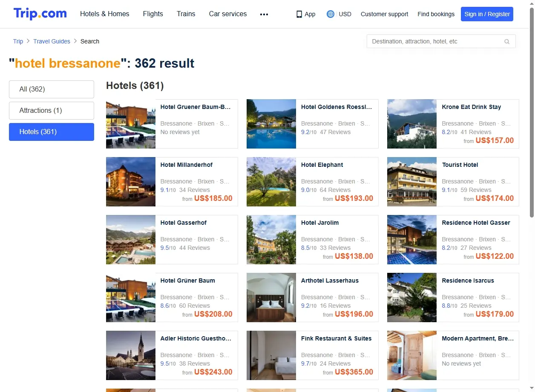
Task: Click the Trip.com logo
Action: click(40, 14)
